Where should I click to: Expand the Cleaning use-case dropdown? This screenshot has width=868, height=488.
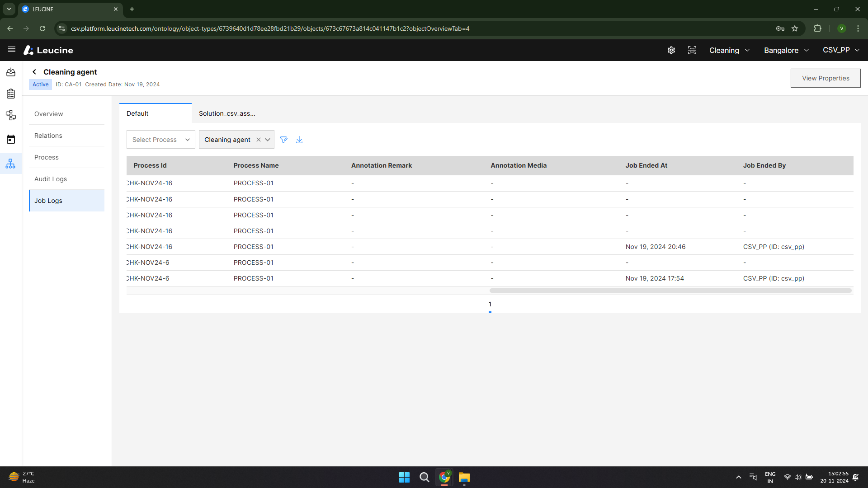[x=729, y=50]
